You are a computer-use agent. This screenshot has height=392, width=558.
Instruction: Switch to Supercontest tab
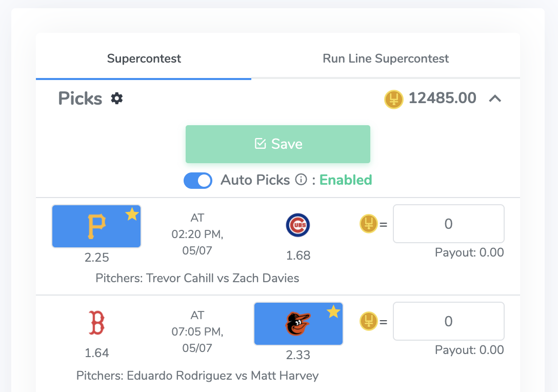coord(144,58)
